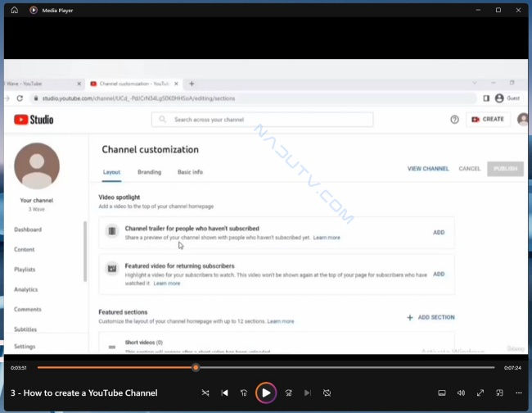Click ADD SECTION button
The width and height of the screenshot is (532, 413).
(431, 317)
